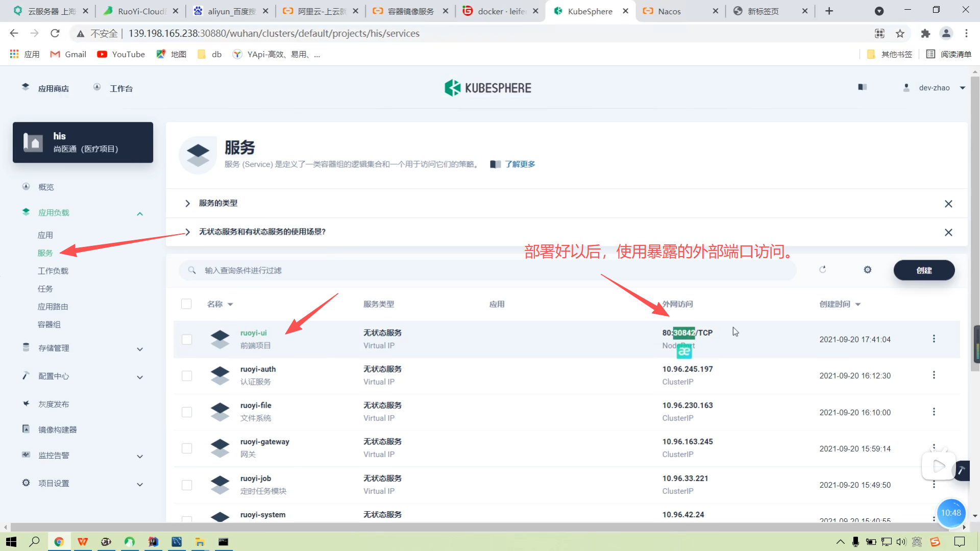Open the 工作负载 submenu item
Screen dimensions: 980x551
(x=53, y=271)
